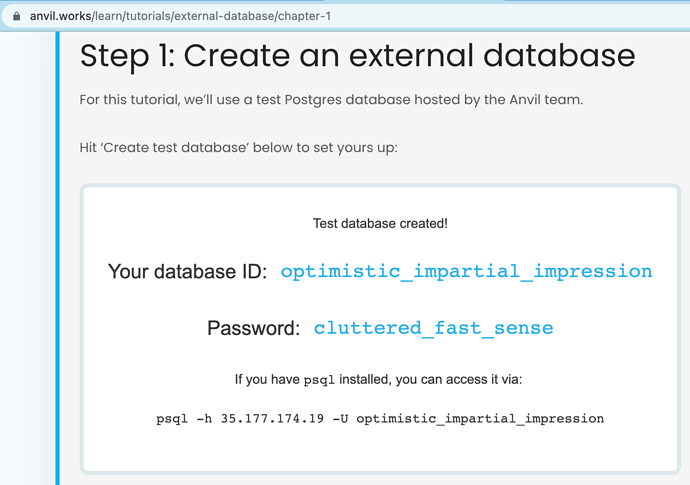Click the 'Step 1: Create an external database' heading
The height and width of the screenshot is (485, 690).
tap(357, 56)
